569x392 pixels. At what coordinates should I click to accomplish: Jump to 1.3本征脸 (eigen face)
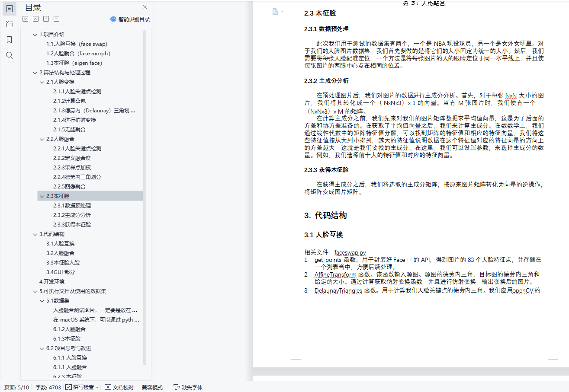click(74, 63)
